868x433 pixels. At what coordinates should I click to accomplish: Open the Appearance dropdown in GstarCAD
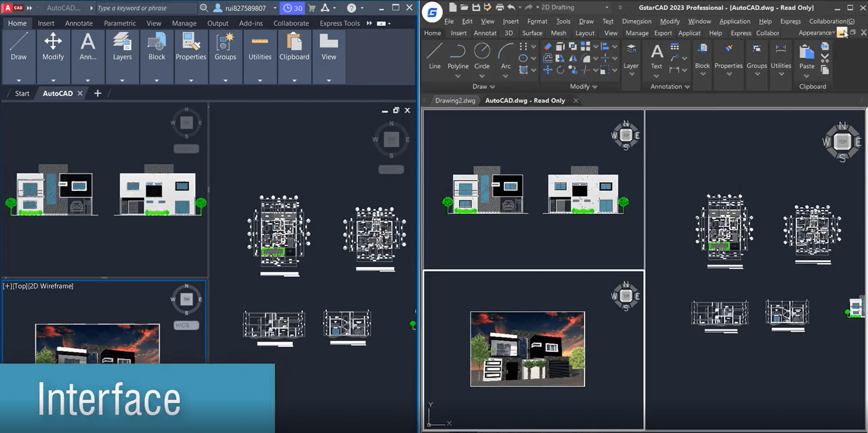click(x=817, y=33)
